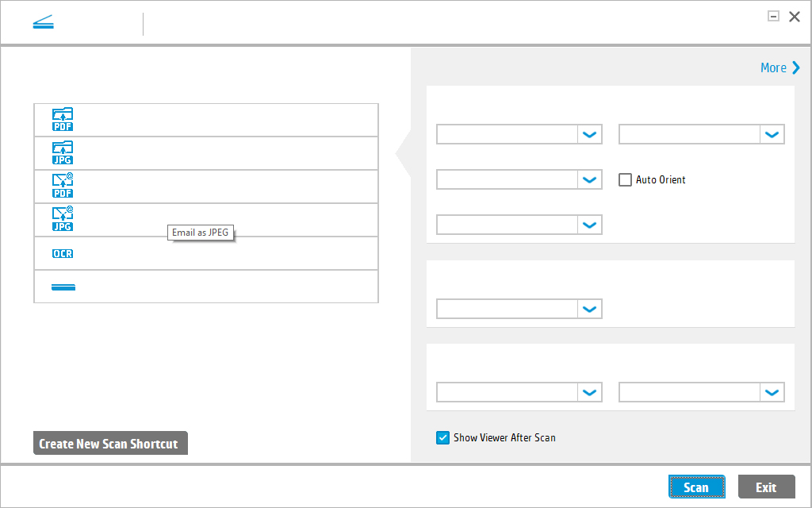Click the More chevron arrow icon
The image size is (812, 508).
(x=798, y=67)
